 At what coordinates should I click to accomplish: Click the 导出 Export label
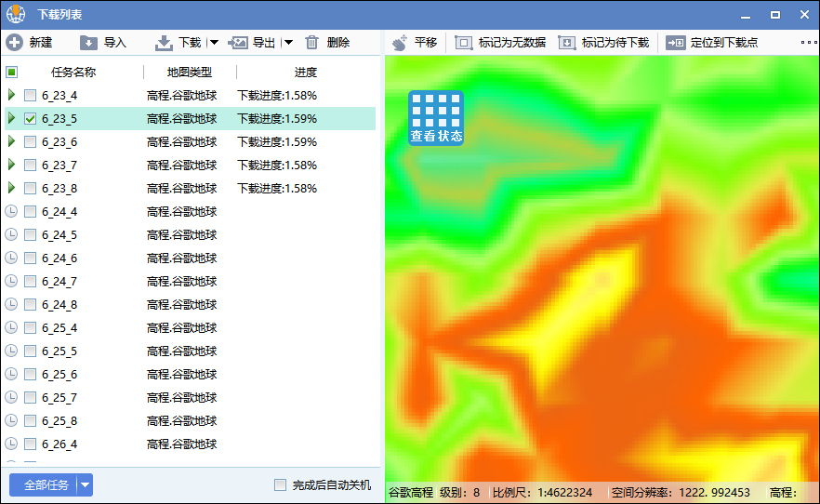click(264, 43)
